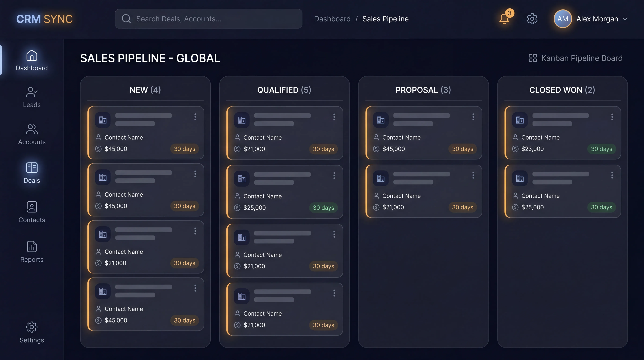Click the search magnifier icon
Viewport: 644px width, 360px height.
pos(126,19)
